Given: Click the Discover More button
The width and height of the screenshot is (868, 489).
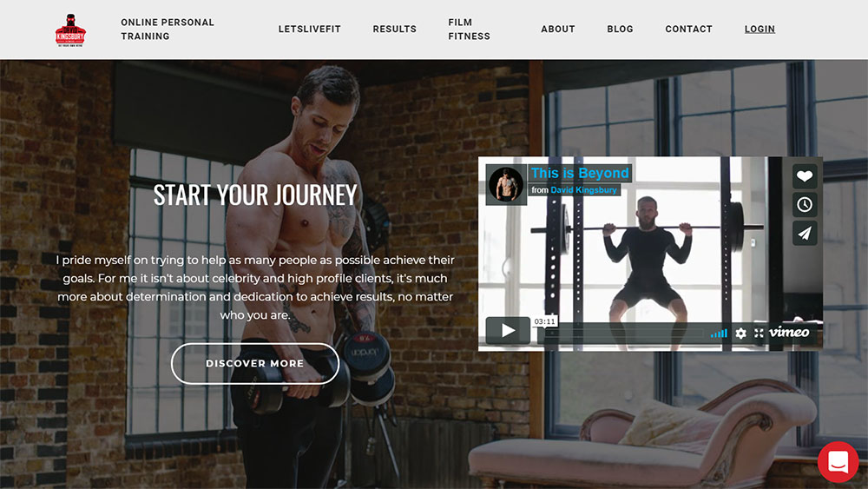Looking at the screenshot, I should pos(255,363).
